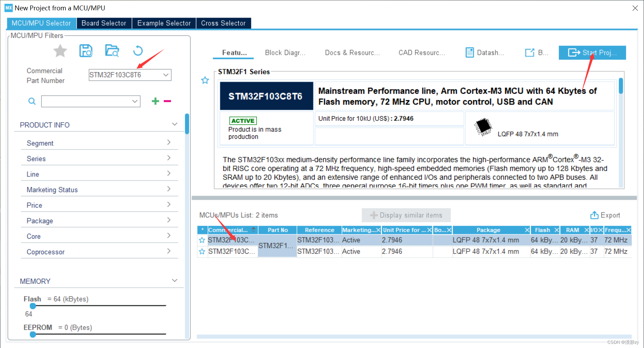Switch to Board Selector tab
Screen dimensions: 644x348
tap(104, 23)
